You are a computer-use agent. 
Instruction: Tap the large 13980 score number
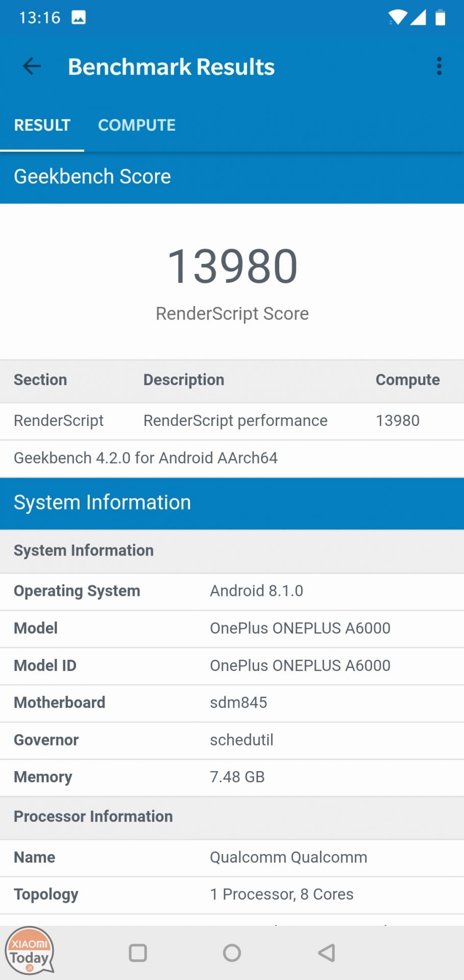(232, 266)
